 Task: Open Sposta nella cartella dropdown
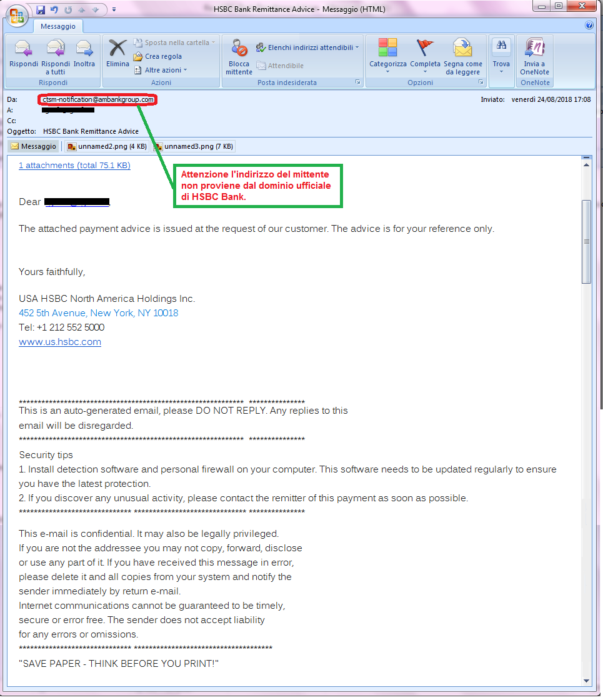[x=174, y=42]
